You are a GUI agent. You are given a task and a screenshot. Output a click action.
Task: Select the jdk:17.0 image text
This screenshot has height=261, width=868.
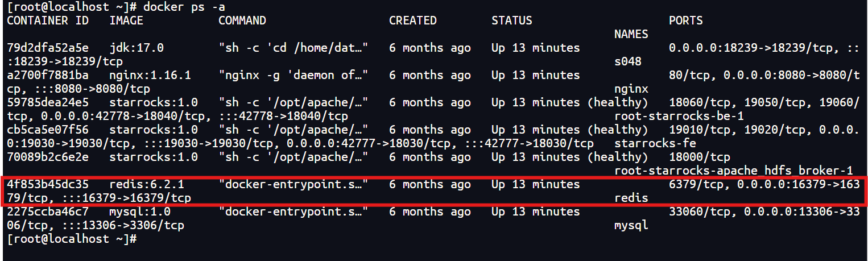click(137, 48)
